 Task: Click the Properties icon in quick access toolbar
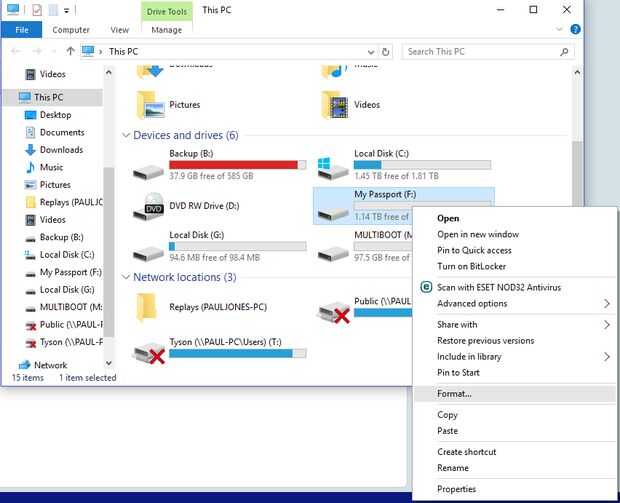37,10
